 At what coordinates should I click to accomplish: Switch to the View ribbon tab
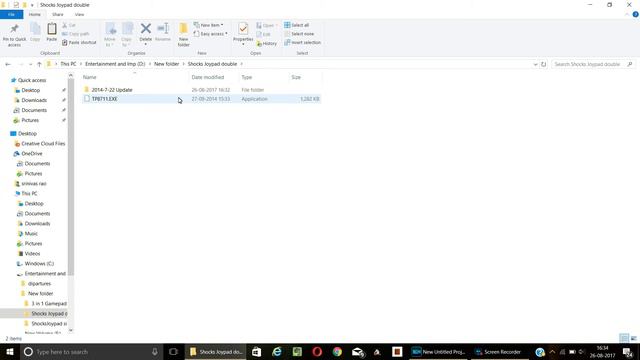(x=79, y=15)
